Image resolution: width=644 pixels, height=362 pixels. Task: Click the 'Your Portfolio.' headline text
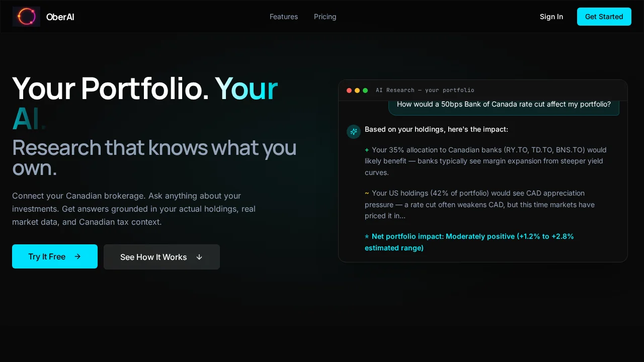pyautogui.click(x=110, y=88)
